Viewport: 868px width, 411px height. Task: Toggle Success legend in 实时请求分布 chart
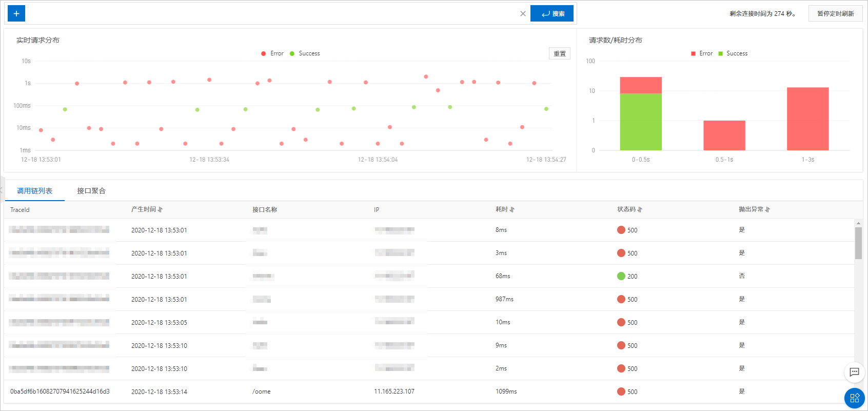click(305, 53)
